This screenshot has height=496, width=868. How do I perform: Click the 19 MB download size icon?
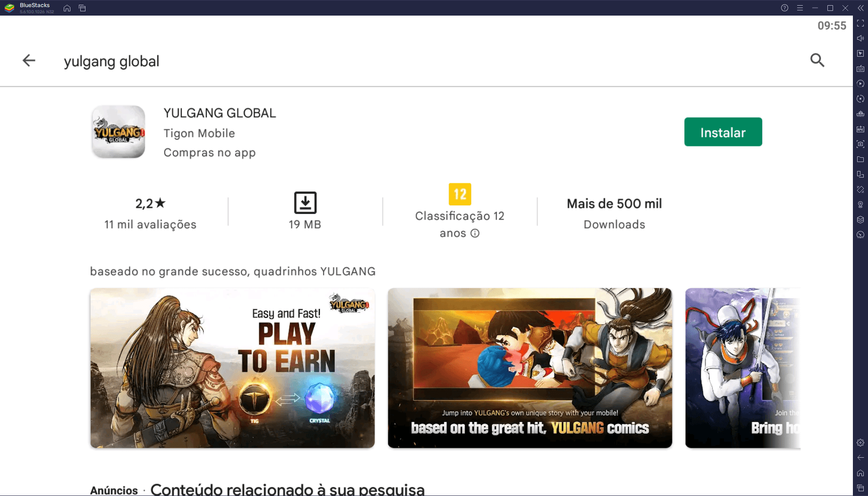pos(305,203)
